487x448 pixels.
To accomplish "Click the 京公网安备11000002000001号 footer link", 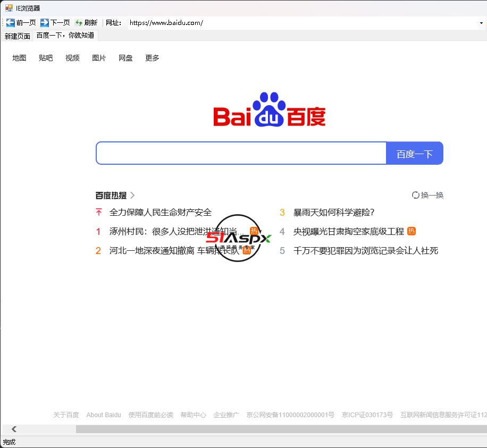I will (x=290, y=415).
